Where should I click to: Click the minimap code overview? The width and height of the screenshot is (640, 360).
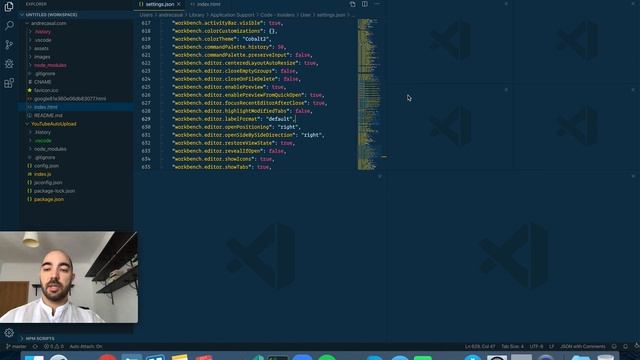[369, 94]
